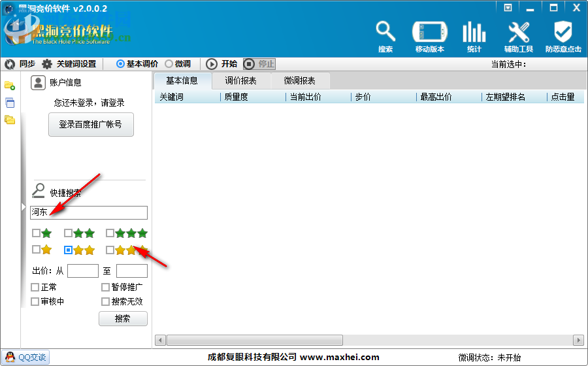Click the new folder icon in left sidebar
Viewport: 588px width, 366px height.
pos(10,86)
